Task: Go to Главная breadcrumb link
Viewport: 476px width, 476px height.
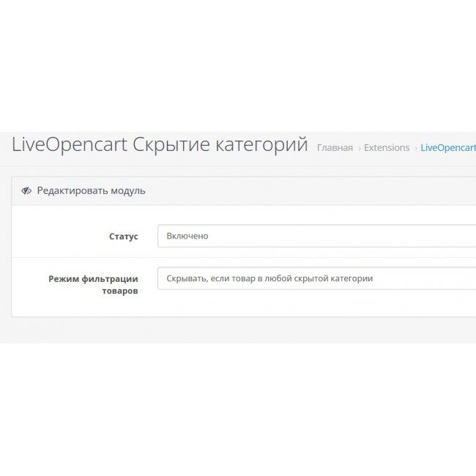Action: [335, 148]
